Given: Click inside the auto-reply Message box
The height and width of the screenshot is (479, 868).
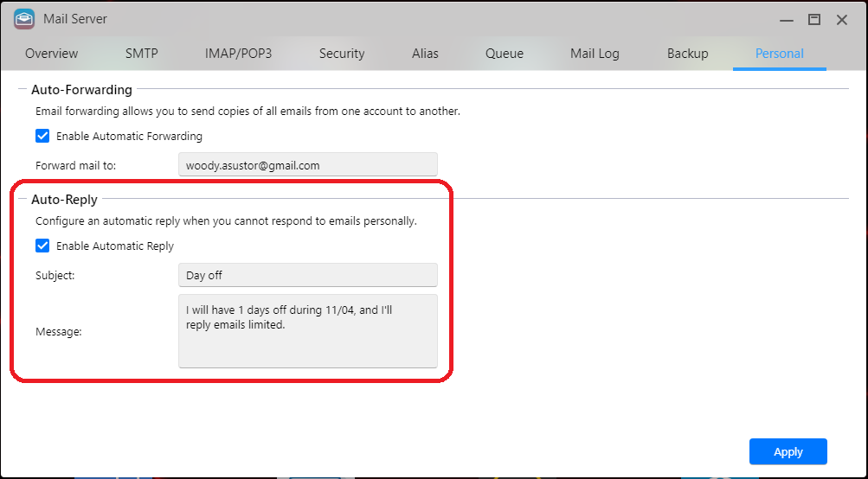Looking at the screenshot, I should 308,331.
